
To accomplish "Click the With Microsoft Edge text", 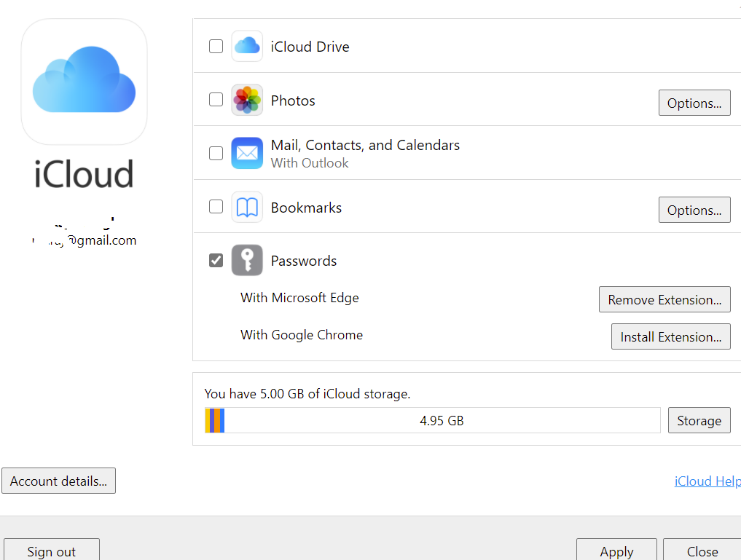I will pos(299,297).
